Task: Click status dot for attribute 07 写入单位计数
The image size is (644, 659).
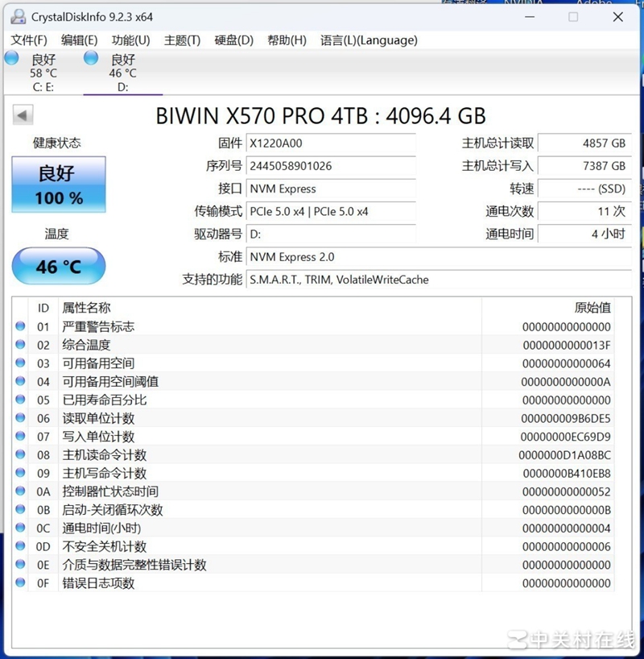Action: point(20,436)
